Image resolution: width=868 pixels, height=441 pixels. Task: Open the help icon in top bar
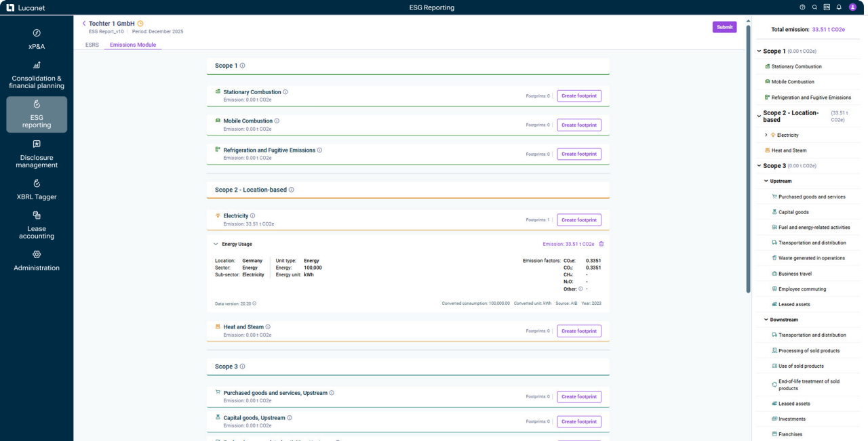tap(802, 7)
